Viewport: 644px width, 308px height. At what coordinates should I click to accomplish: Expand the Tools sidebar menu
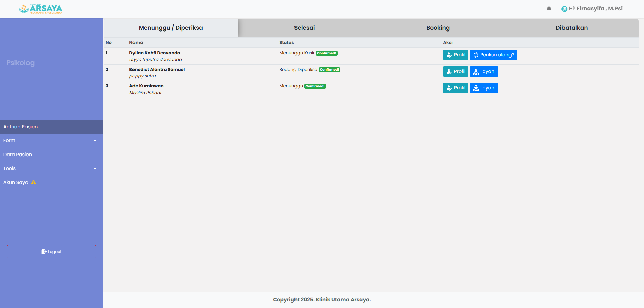click(x=51, y=168)
